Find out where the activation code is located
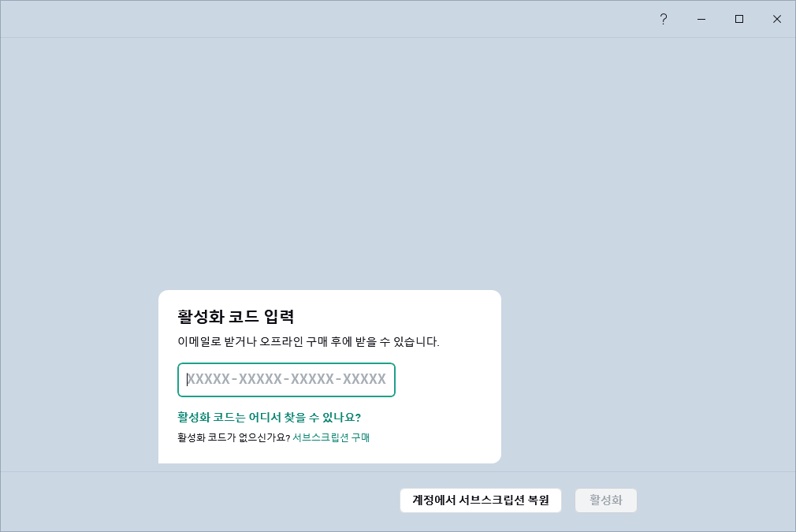The width and height of the screenshot is (796, 532). coord(269,417)
